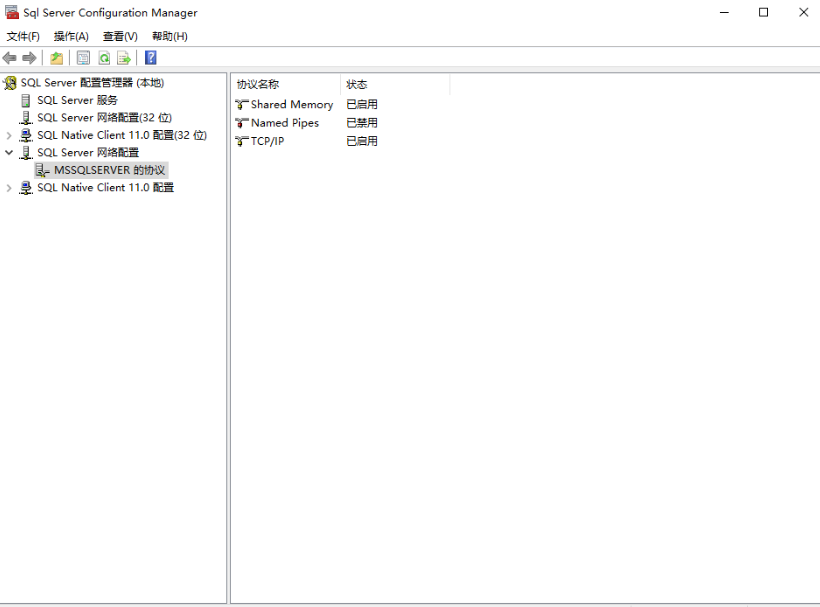Enable the disabled Named Pipes protocol
The image size is (820, 607).
click(x=283, y=123)
